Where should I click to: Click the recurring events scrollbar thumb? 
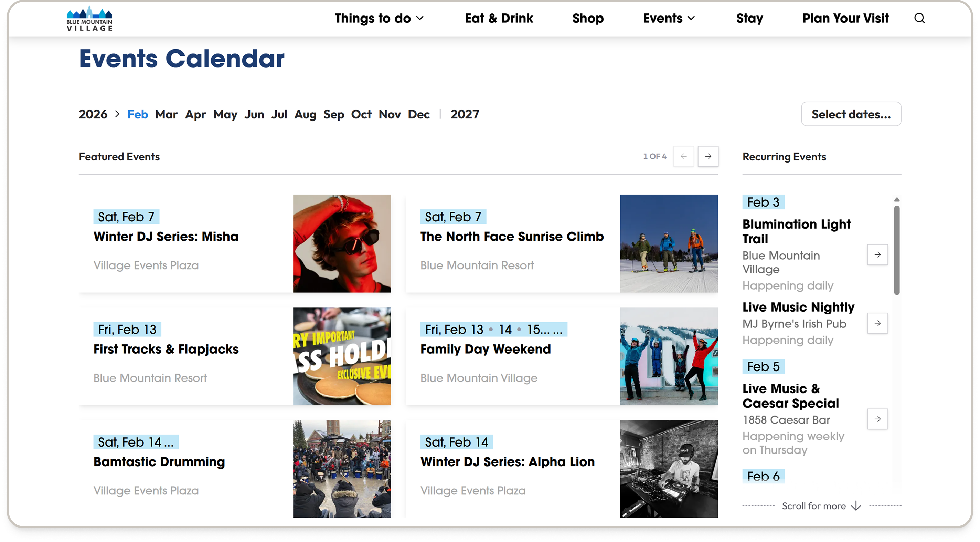[897, 250]
